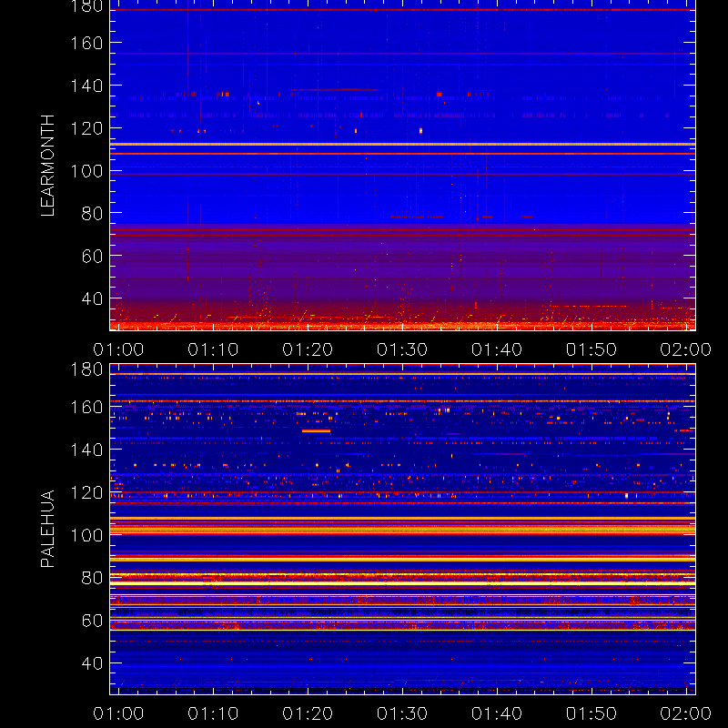Pick the 40 frequency label on Palehua axis
The image size is (728, 728).
(92, 663)
